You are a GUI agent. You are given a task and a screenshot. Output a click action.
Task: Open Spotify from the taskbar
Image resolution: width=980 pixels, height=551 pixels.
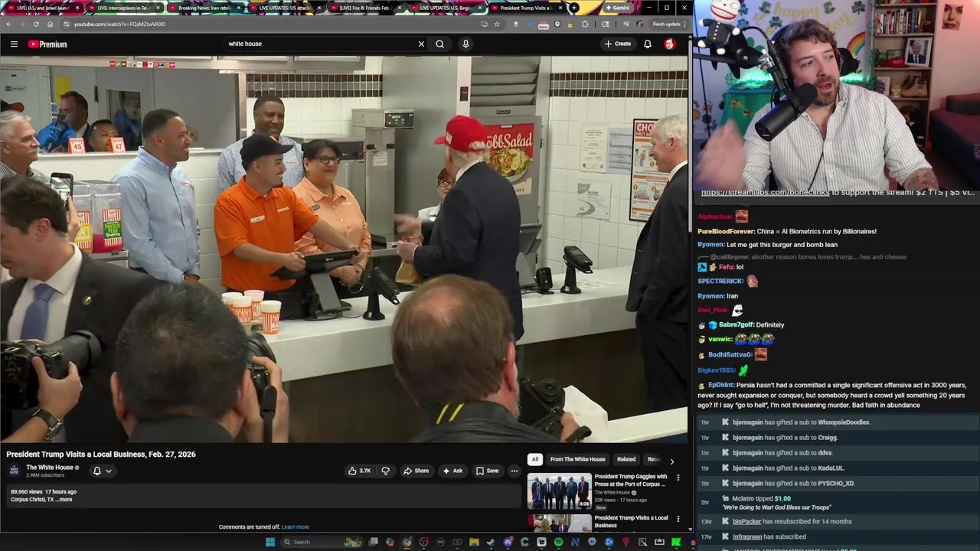coord(558,542)
